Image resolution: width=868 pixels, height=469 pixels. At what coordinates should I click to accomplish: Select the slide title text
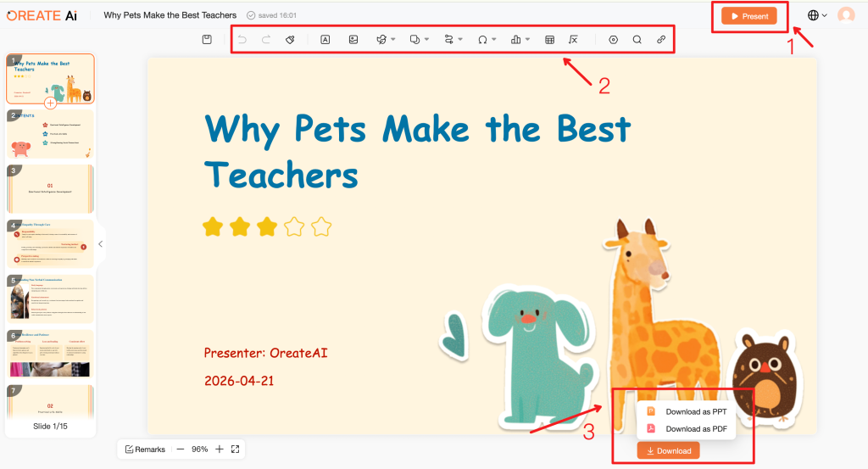417,151
